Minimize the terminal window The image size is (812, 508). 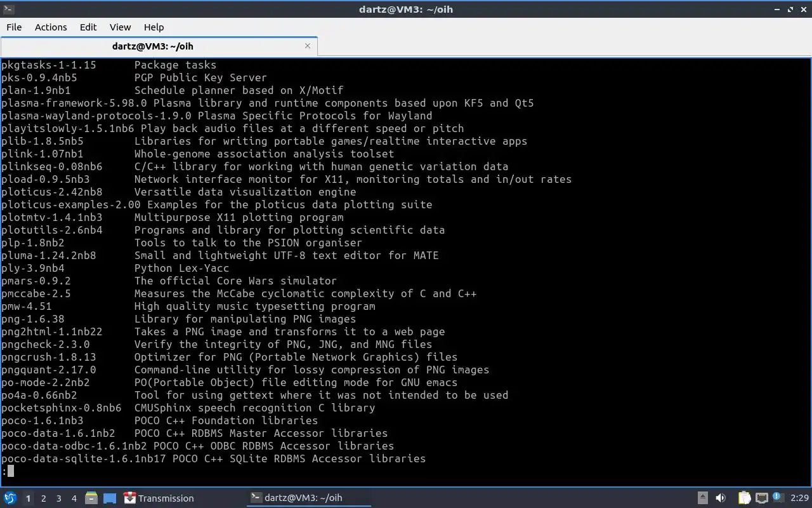click(778, 9)
